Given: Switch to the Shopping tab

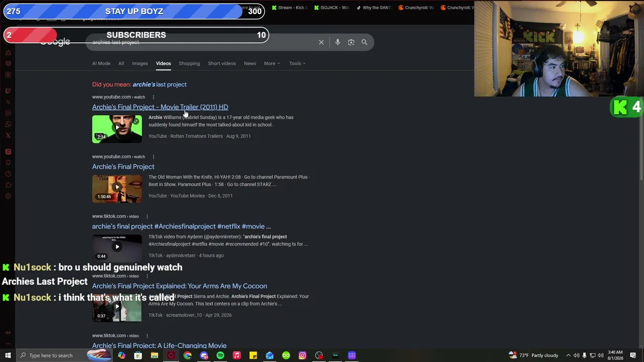Looking at the screenshot, I should pos(189,63).
